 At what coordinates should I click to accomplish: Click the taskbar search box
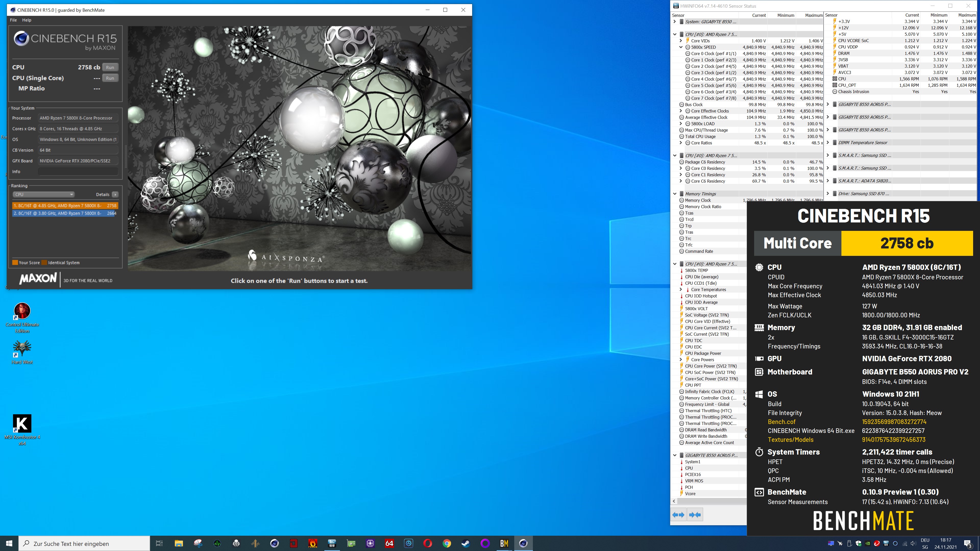point(84,543)
